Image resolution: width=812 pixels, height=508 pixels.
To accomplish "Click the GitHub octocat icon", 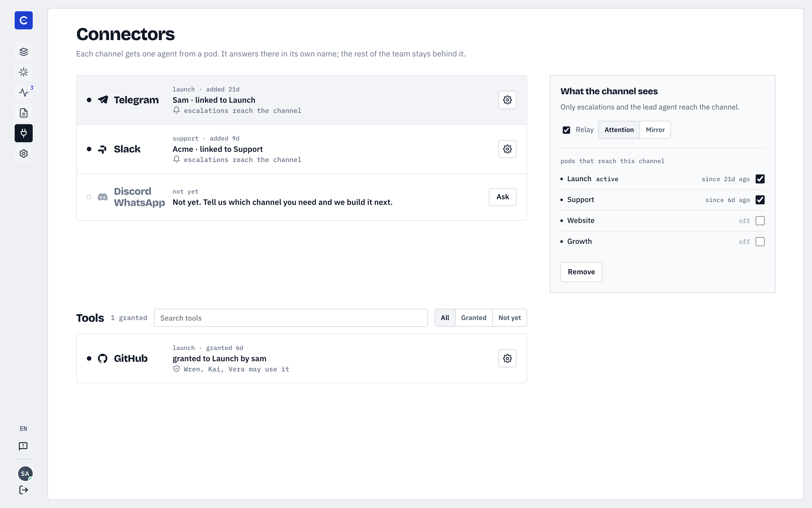I will [102, 358].
